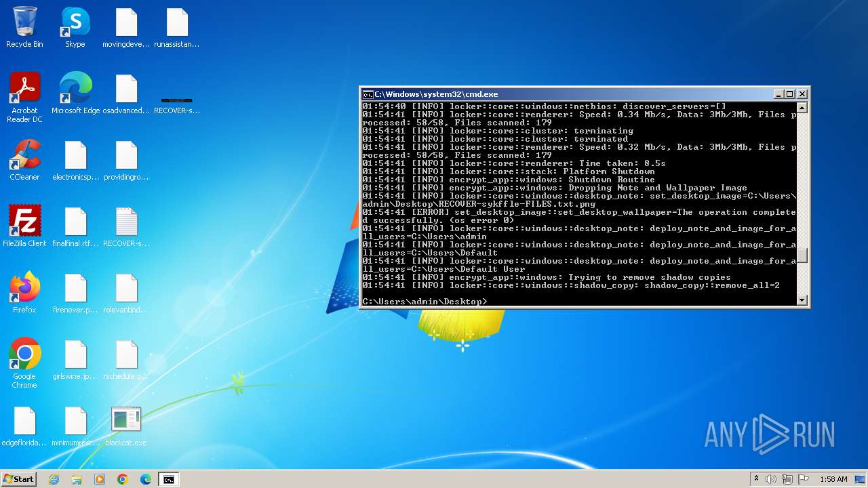Select the rschedule.p... file icon
This screenshot has width=868, height=488.
[126, 359]
